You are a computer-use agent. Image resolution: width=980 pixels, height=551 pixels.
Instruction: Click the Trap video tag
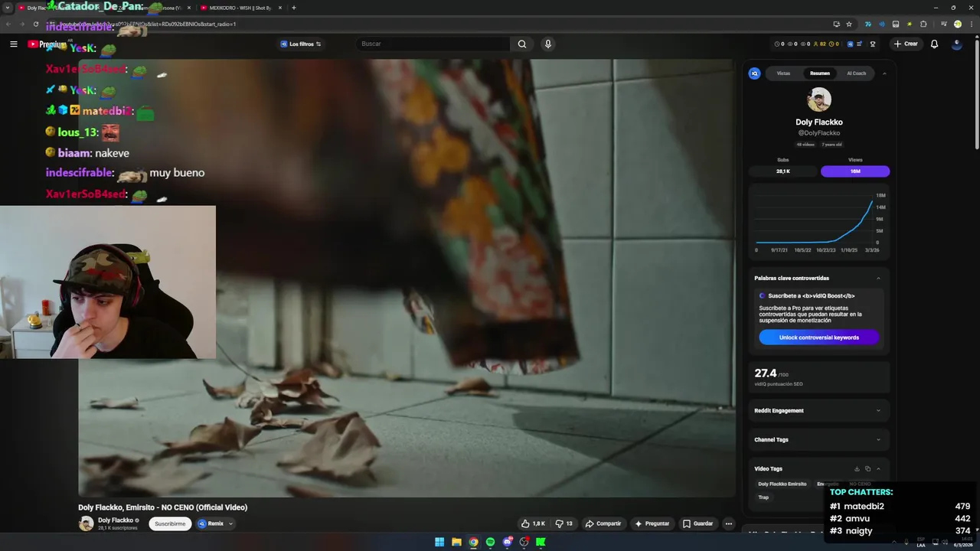coord(763,497)
